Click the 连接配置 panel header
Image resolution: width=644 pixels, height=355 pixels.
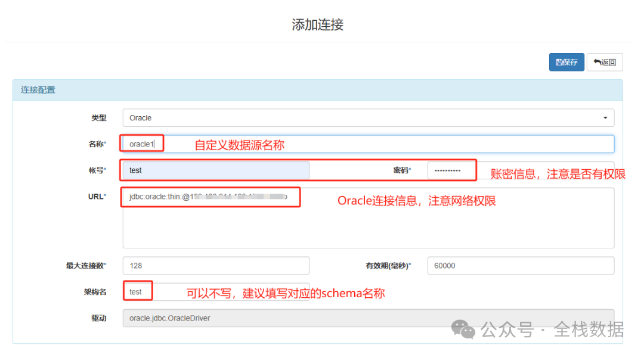click(x=38, y=90)
